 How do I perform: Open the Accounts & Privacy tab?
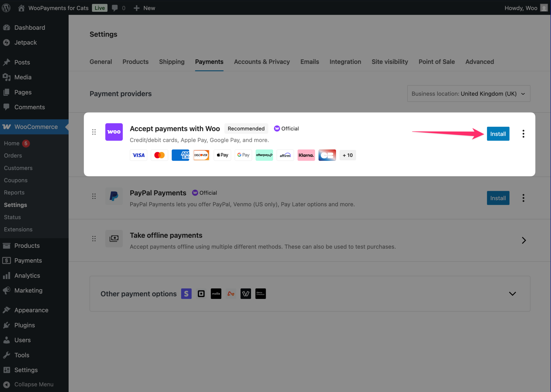(262, 62)
